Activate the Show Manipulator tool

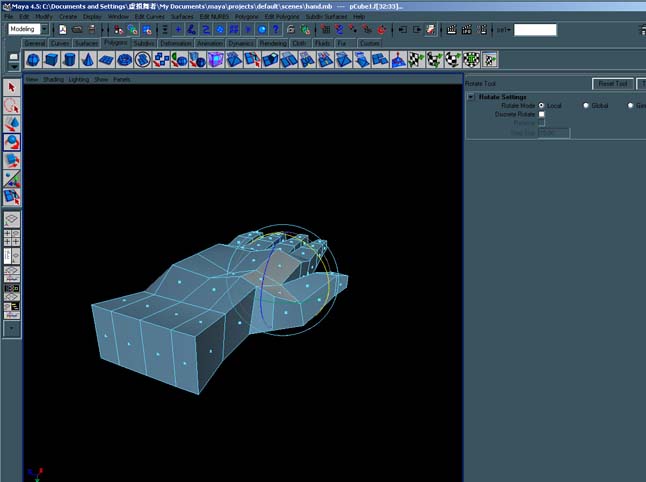(x=12, y=178)
